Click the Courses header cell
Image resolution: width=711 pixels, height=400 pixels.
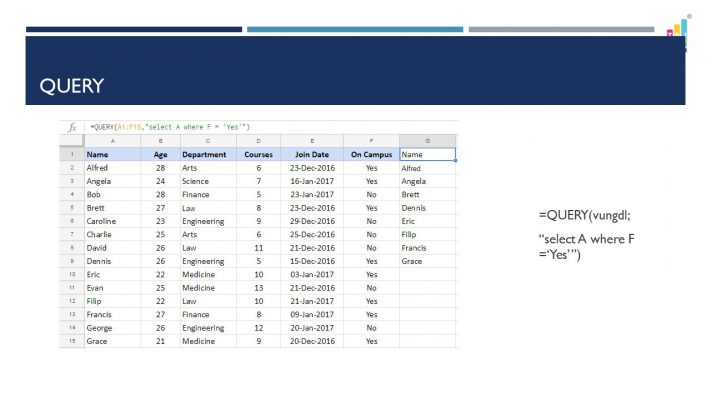coord(259,155)
